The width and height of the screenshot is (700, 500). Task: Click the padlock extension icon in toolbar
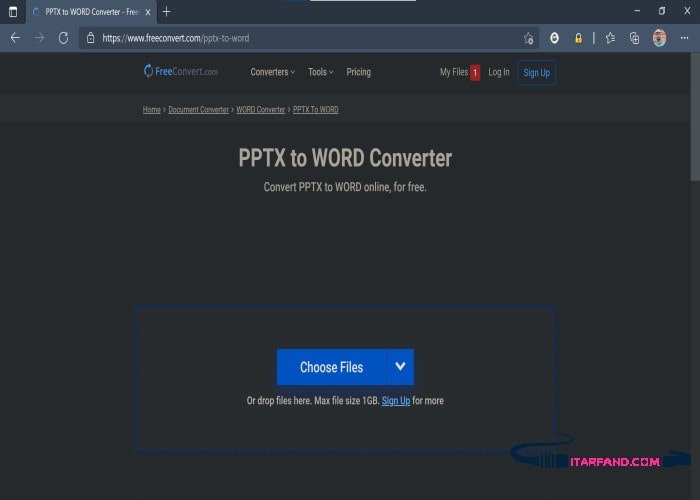[x=578, y=38]
